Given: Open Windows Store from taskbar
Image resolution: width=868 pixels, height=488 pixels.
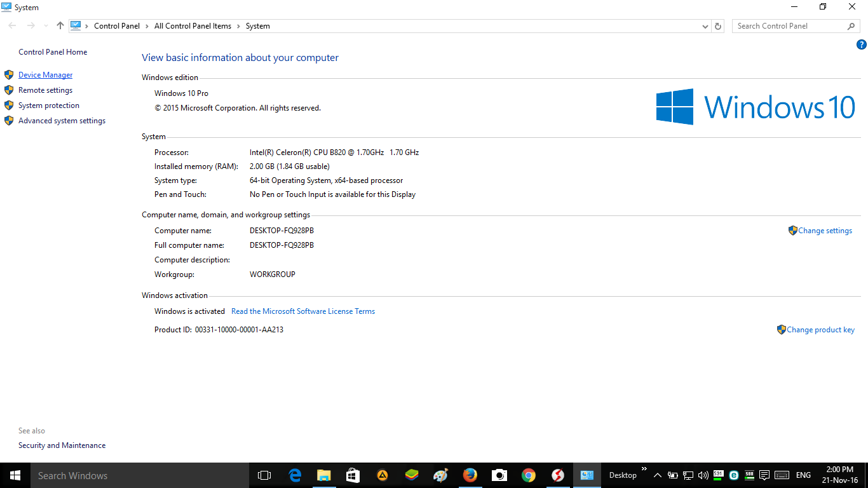Looking at the screenshot, I should [x=353, y=475].
